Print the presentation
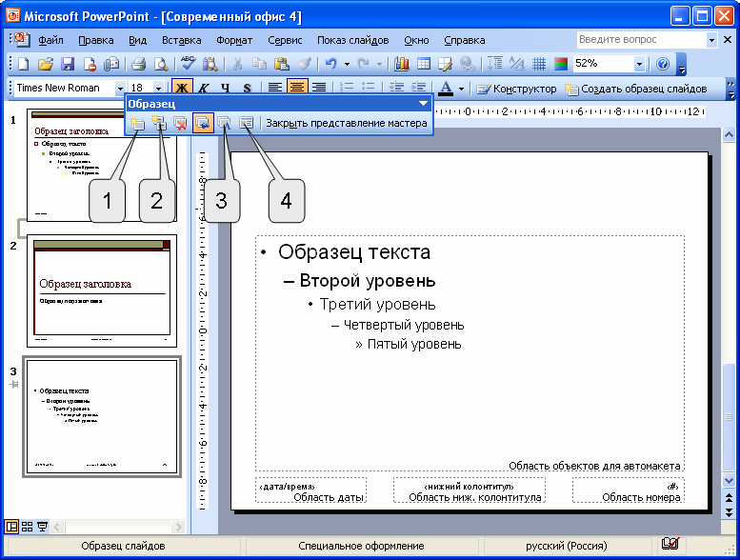The image size is (740, 560). point(138,64)
